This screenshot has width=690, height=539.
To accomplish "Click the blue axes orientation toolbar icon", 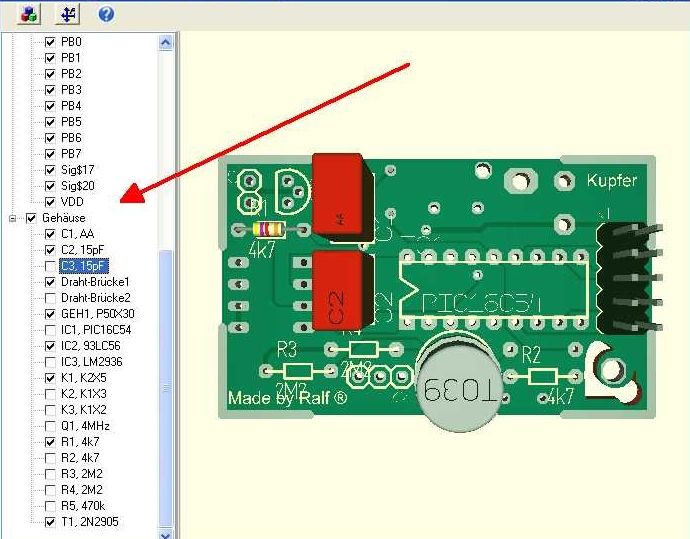I will (x=68, y=14).
